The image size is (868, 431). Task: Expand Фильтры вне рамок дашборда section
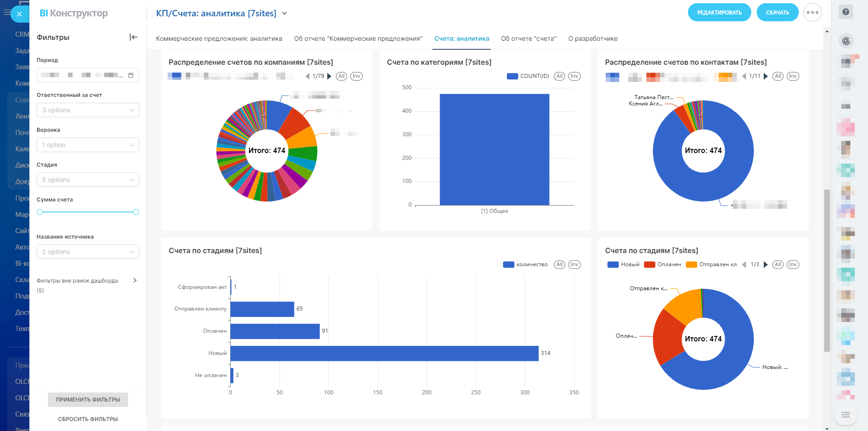134,280
